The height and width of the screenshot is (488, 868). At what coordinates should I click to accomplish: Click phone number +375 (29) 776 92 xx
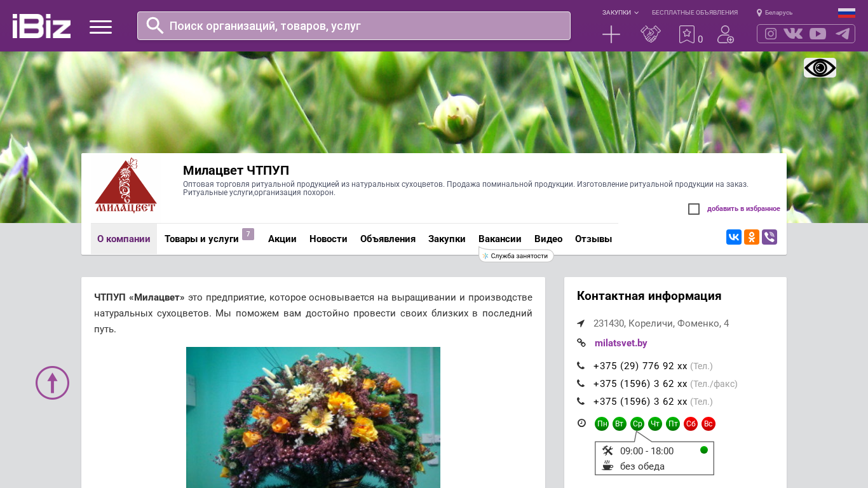(640, 366)
